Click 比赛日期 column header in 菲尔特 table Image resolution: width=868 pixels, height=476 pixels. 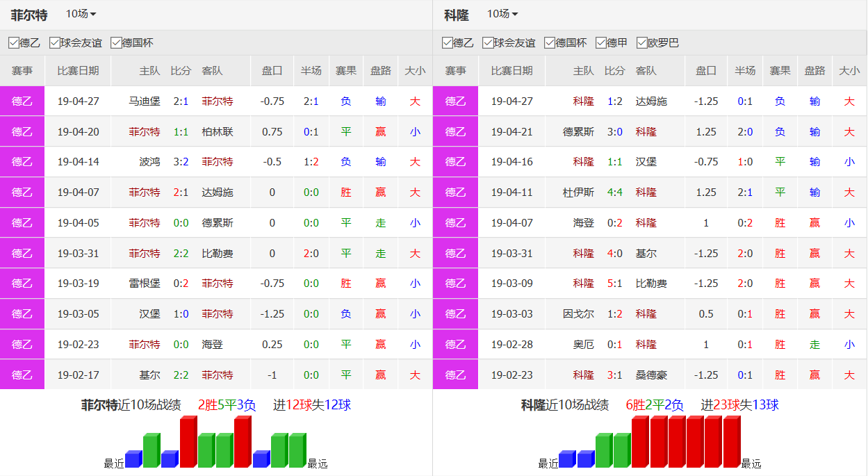[x=78, y=71]
